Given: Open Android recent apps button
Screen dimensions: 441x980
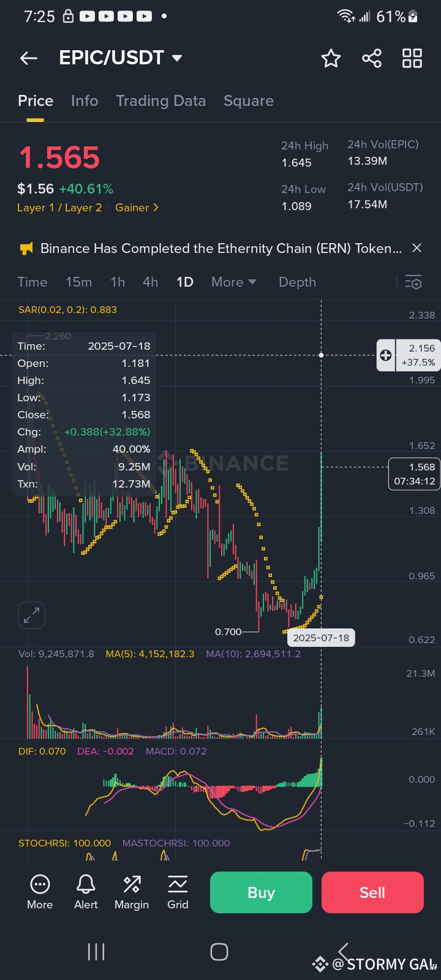Looking at the screenshot, I should (x=96, y=952).
